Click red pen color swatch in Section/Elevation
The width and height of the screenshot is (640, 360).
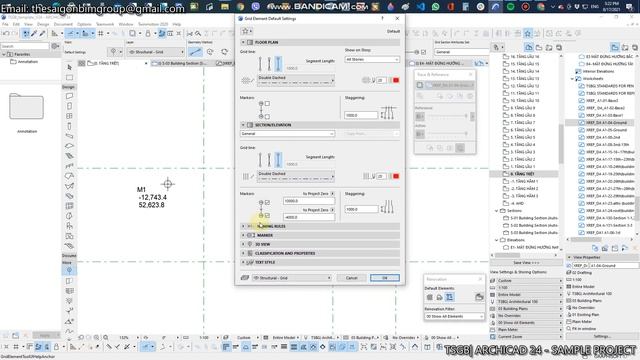pos(396,176)
